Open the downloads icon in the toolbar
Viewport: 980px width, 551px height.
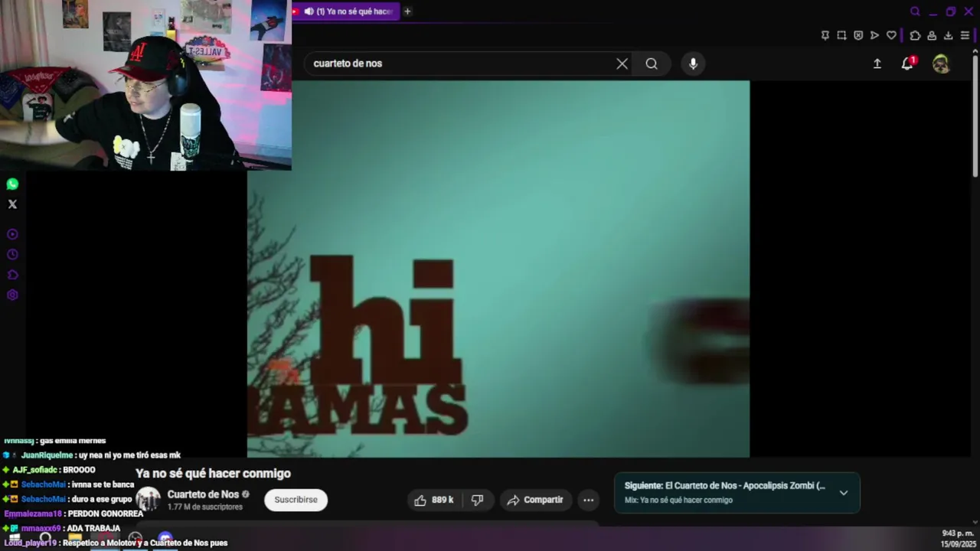tap(948, 35)
